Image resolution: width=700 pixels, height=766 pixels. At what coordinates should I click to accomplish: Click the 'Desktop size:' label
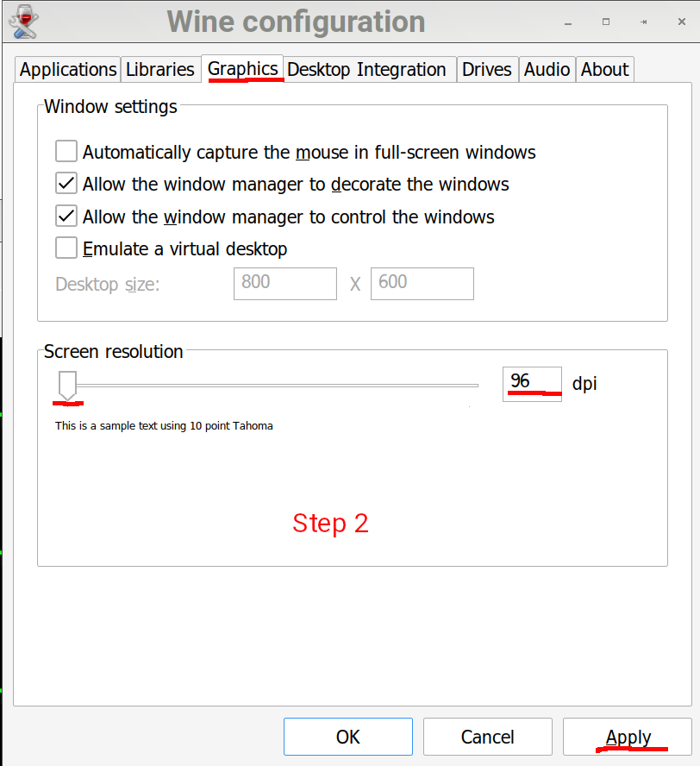[108, 284]
